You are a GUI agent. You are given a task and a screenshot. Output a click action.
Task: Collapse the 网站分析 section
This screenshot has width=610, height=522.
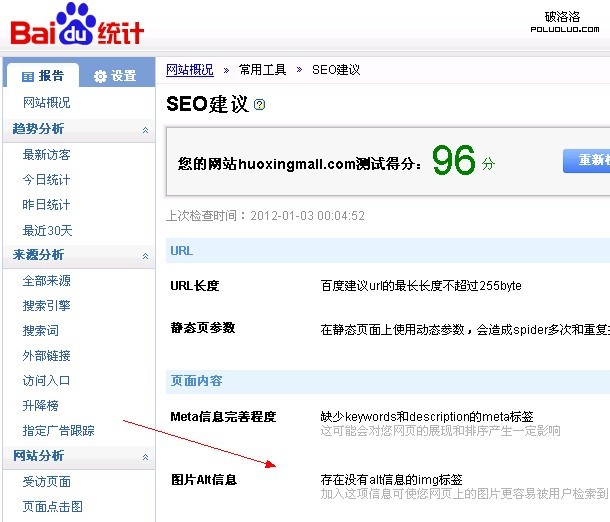(146, 457)
